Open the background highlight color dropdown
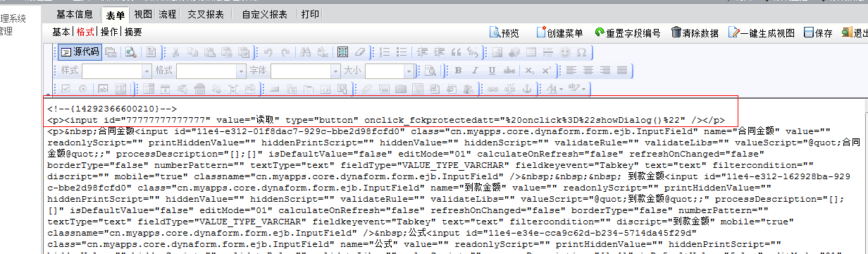 click(x=576, y=89)
